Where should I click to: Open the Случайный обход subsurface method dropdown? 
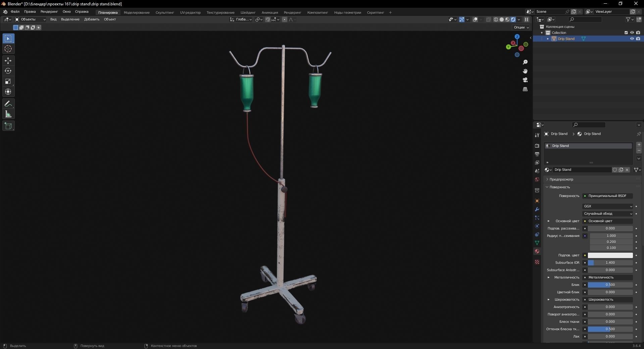tap(608, 214)
